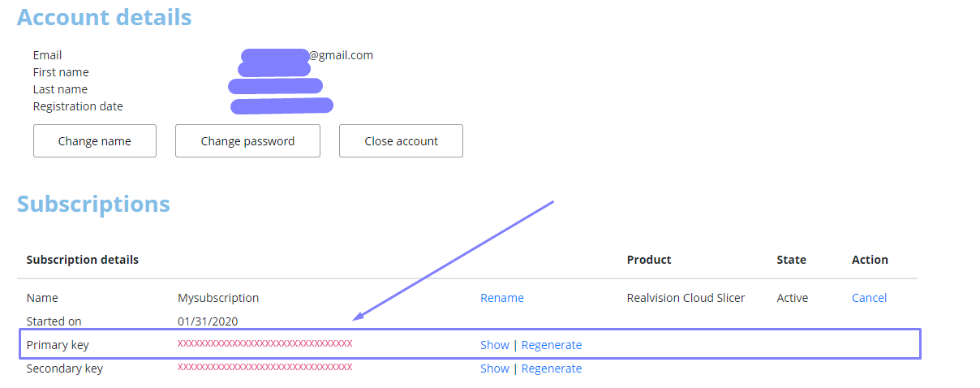Image resolution: width=980 pixels, height=388 pixels.
Task: Click the Change name button
Action: pyautogui.click(x=94, y=141)
